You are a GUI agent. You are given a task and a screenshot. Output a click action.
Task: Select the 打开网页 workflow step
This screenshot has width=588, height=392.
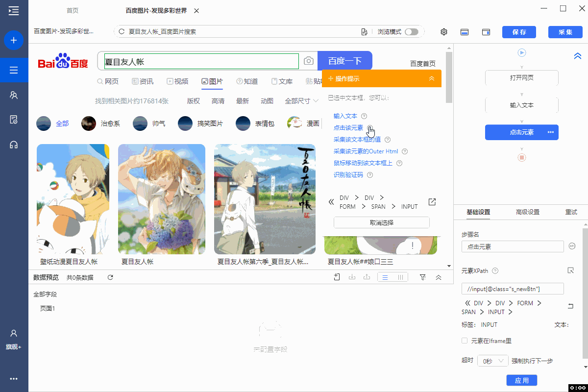pyautogui.click(x=522, y=78)
